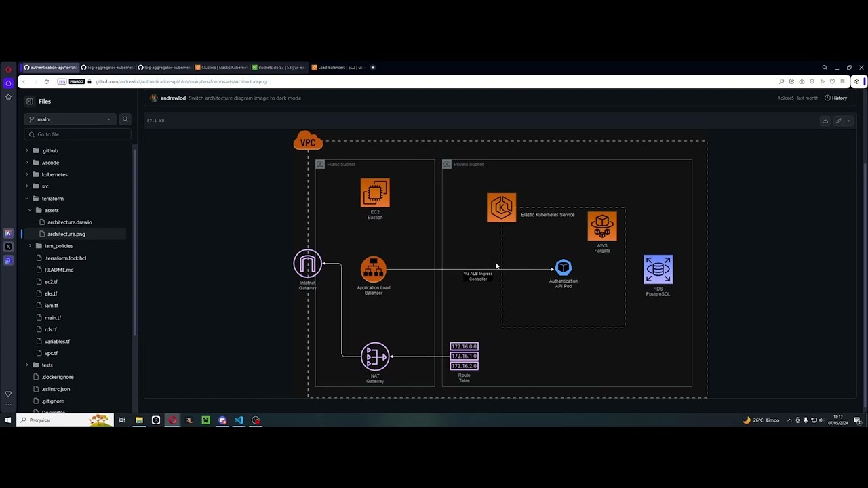Image resolution: width=868 pixels, height=488 pixels.
Task: Focus the Go to file input
Action: (x=77, y=134)
